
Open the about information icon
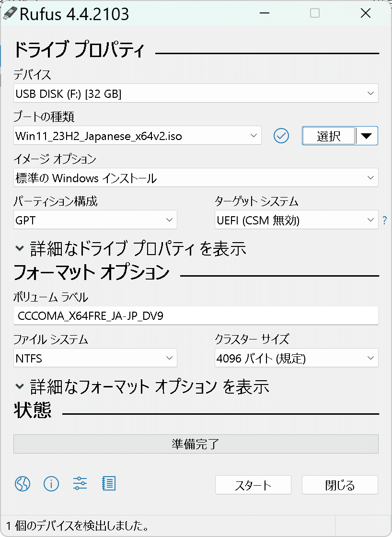pyautogui.click(x=51, y=484)
